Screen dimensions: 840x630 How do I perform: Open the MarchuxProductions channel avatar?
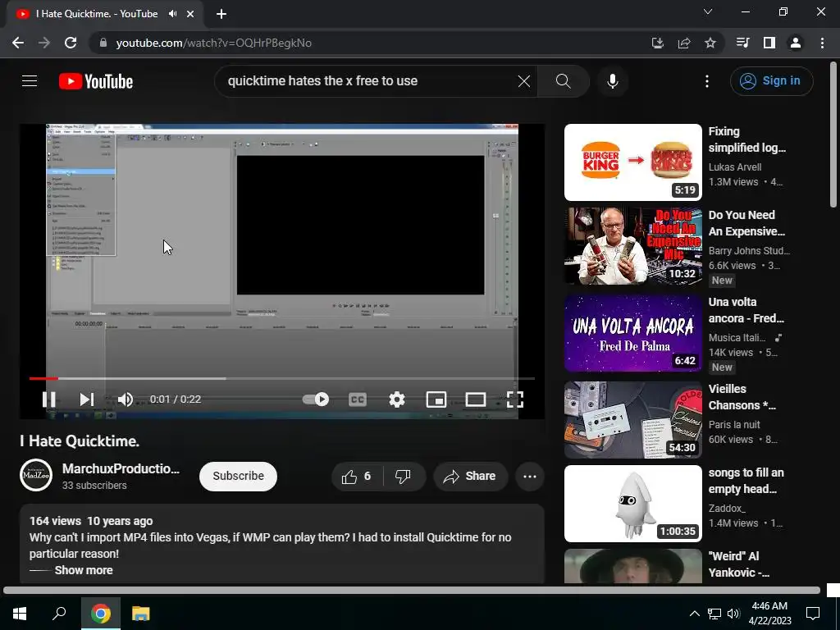tap(36, 475)
